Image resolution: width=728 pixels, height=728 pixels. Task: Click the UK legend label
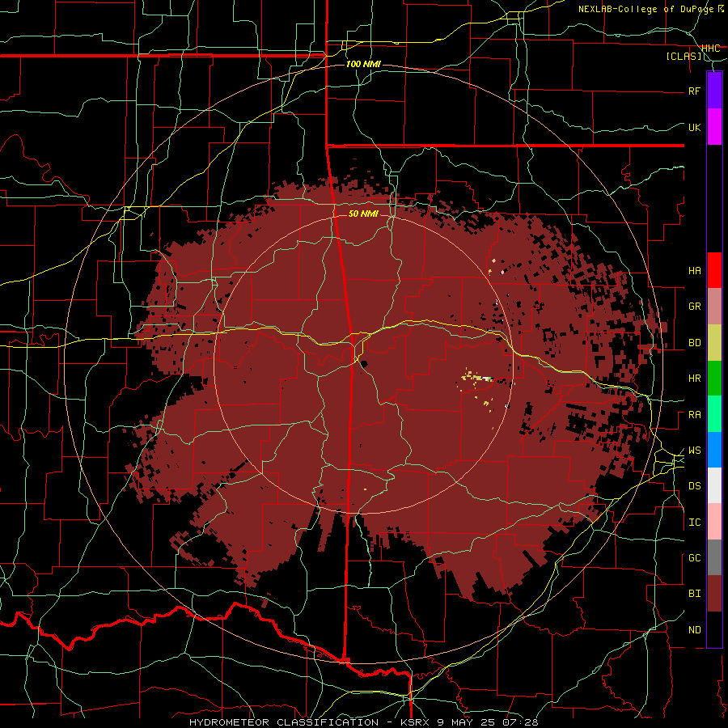[x=695, y=127]
